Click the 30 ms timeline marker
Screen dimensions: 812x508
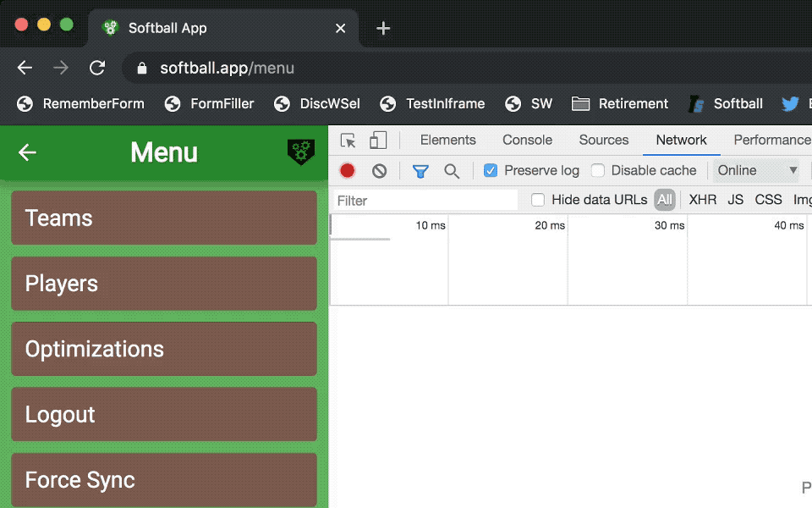coord(670,225)
